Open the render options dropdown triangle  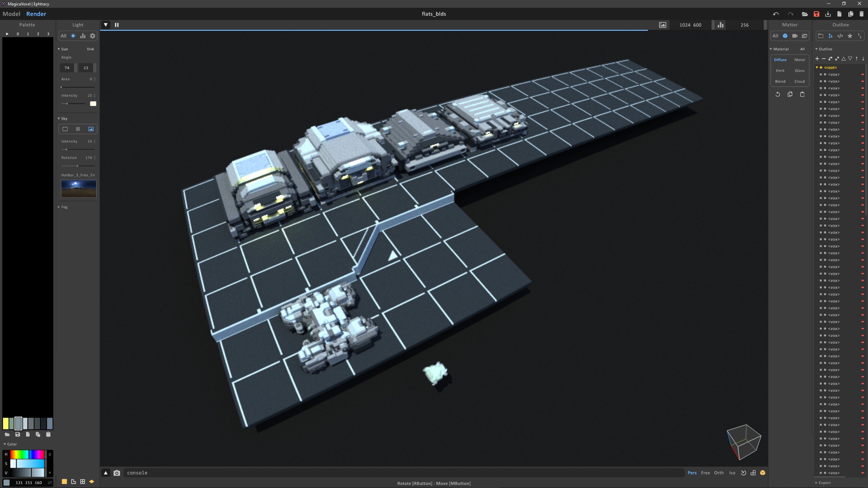[x=106, y=25]
